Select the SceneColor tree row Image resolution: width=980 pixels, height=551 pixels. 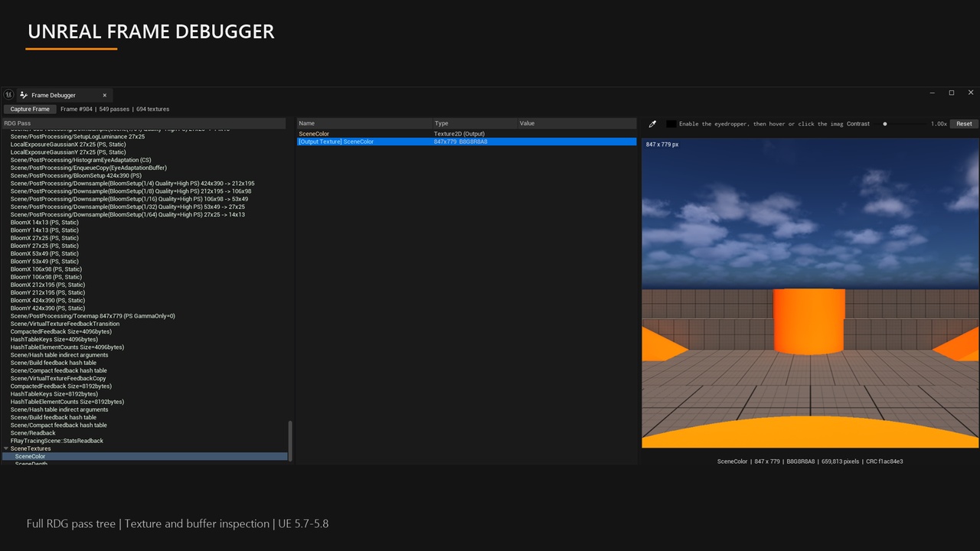point(145,456)
